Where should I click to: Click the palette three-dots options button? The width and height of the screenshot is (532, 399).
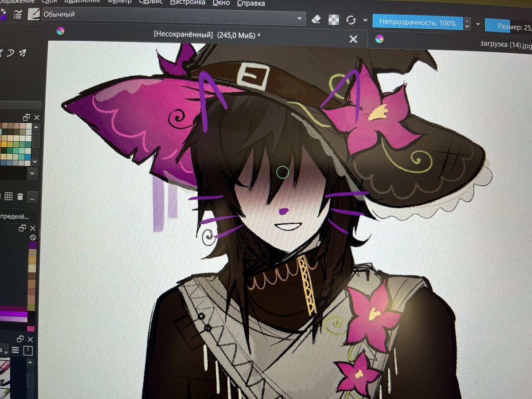pos(33,197)
